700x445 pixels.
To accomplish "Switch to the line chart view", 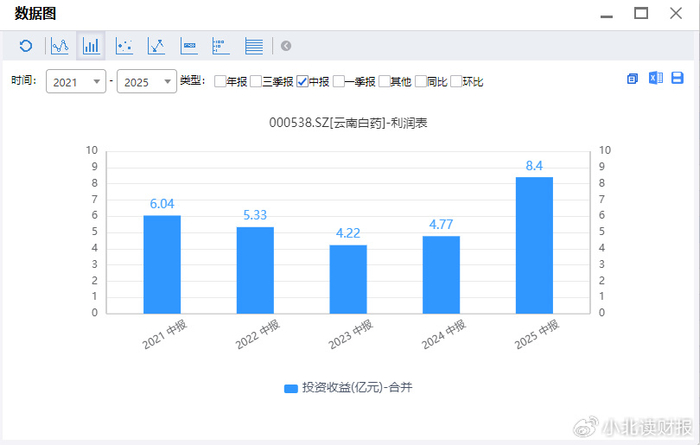I will [x=59, y=46].
